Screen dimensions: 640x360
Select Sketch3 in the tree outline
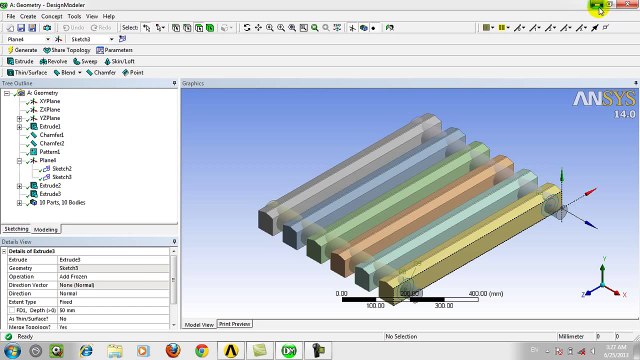click(x=61, y=177)
